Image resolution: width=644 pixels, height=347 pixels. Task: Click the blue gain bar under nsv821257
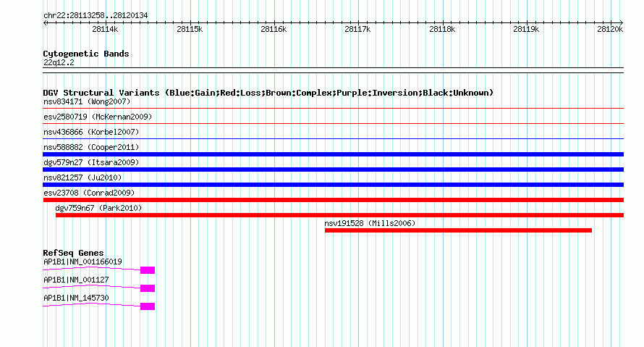click(333, 185)
